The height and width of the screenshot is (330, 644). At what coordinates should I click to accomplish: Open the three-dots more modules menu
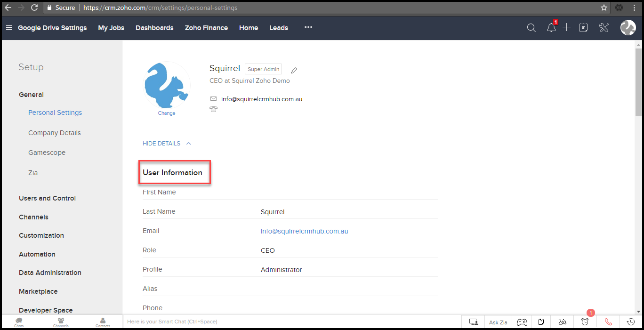click(308, 27)
